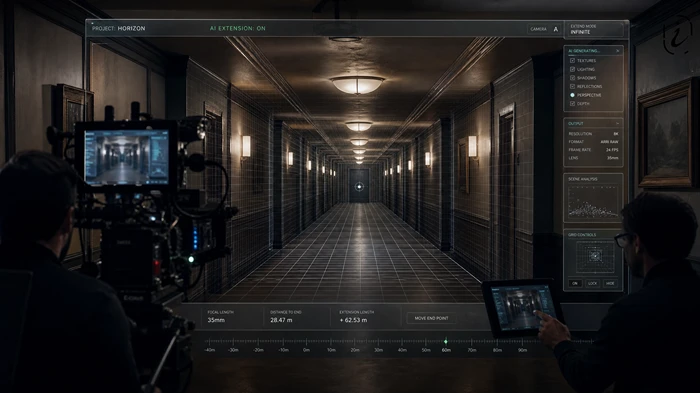
Task: Click the 90m mark on the ruler
Action: tap(522, 350)
